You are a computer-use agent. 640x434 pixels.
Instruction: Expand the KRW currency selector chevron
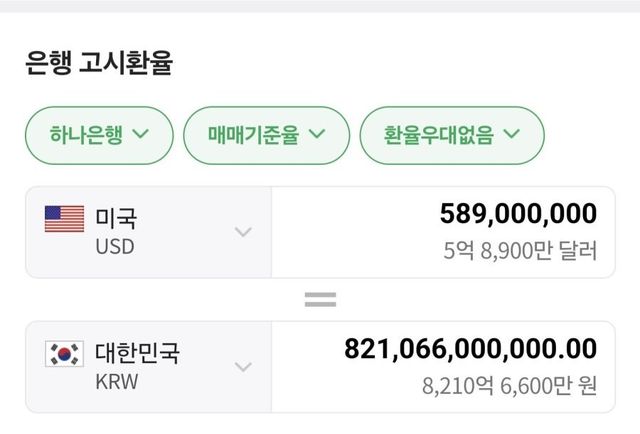[x=243, y=367]
